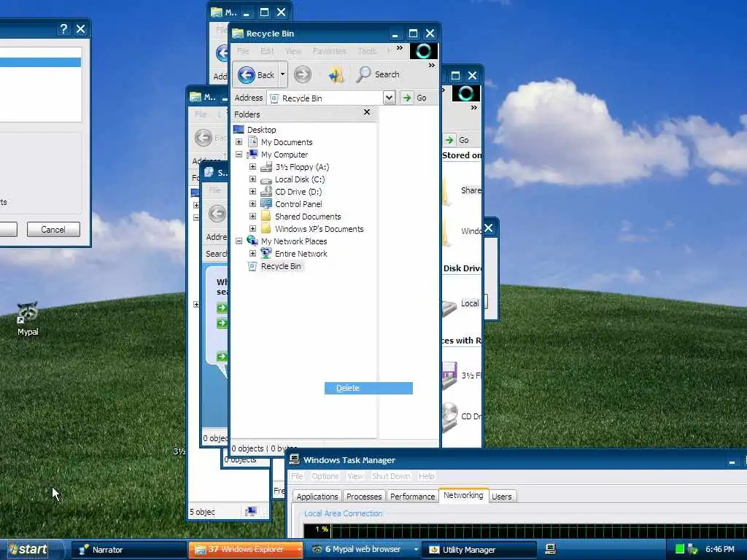
Task: Click Narrator taskbar button
Action: pyautogui.click(x=128, y=550)
